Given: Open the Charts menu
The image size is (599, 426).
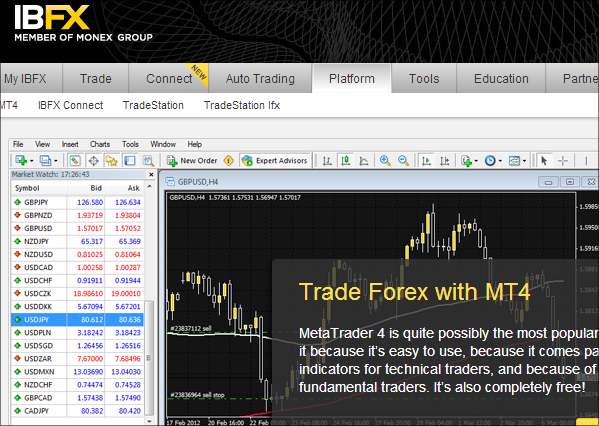Looking at the screenshot, I should click(x=100, y=144).
